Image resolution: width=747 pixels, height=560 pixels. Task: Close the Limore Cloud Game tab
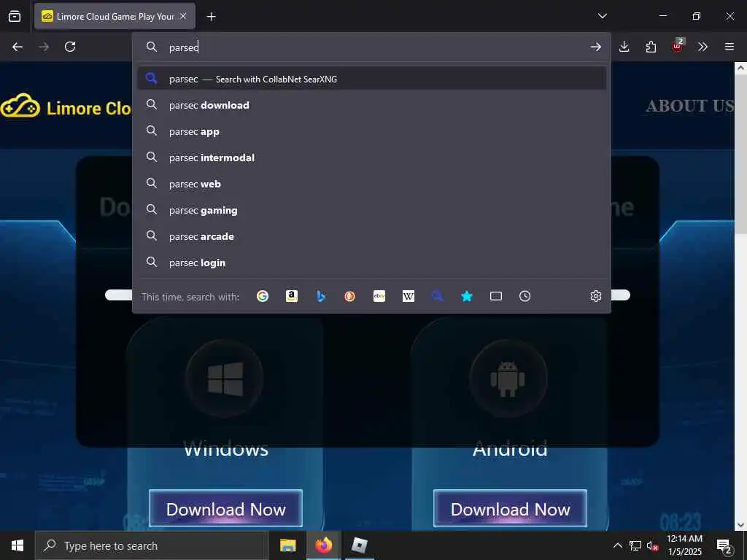[x=183, y=16]
